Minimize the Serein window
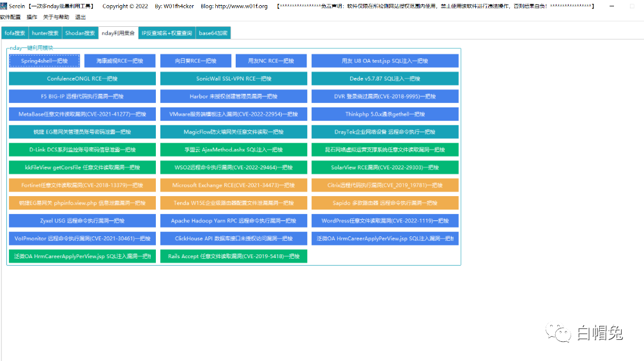 click(611, 6)
